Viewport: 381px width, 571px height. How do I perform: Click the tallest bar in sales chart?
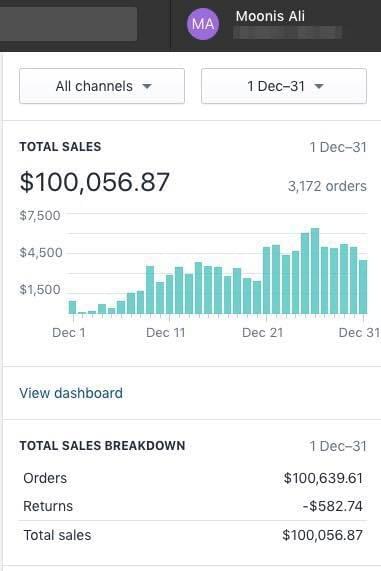point(315,271)
